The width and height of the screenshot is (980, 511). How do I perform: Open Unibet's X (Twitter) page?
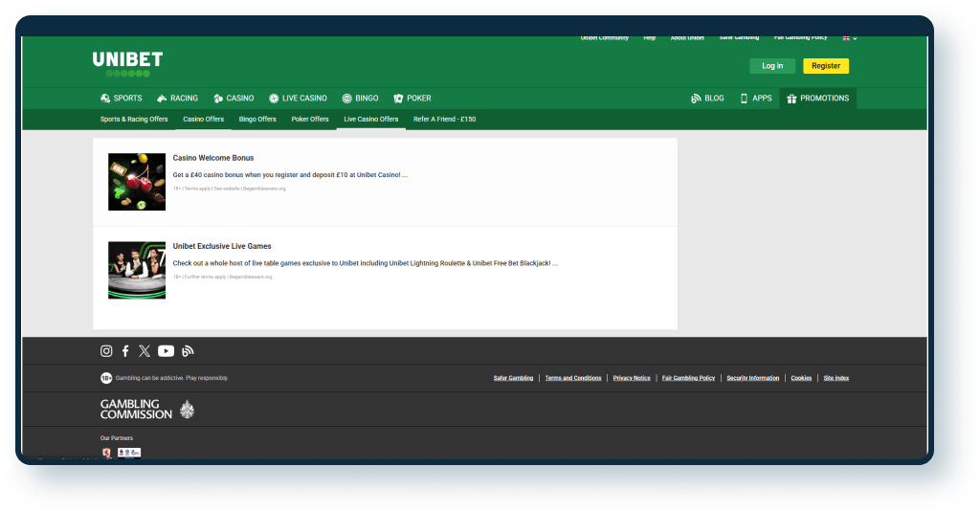coord(145,351)
